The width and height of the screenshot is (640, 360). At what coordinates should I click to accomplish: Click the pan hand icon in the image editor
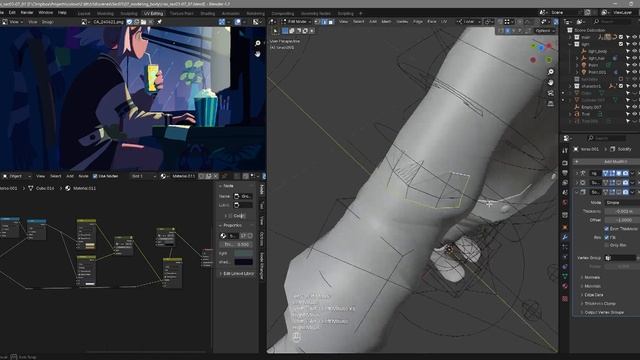pos(258,53)
